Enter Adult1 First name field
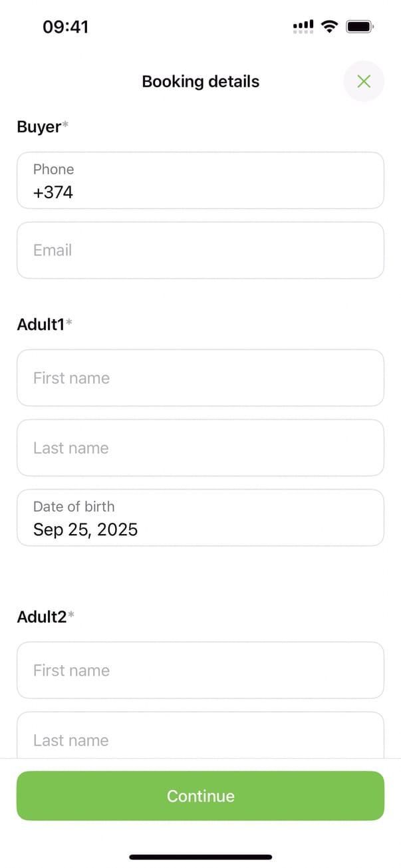Screen dimensions: 401x868 pos(200,378)
